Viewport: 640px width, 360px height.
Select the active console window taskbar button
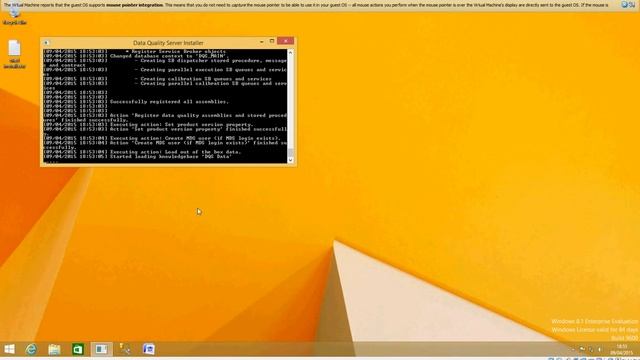click(x=101, y=349)
